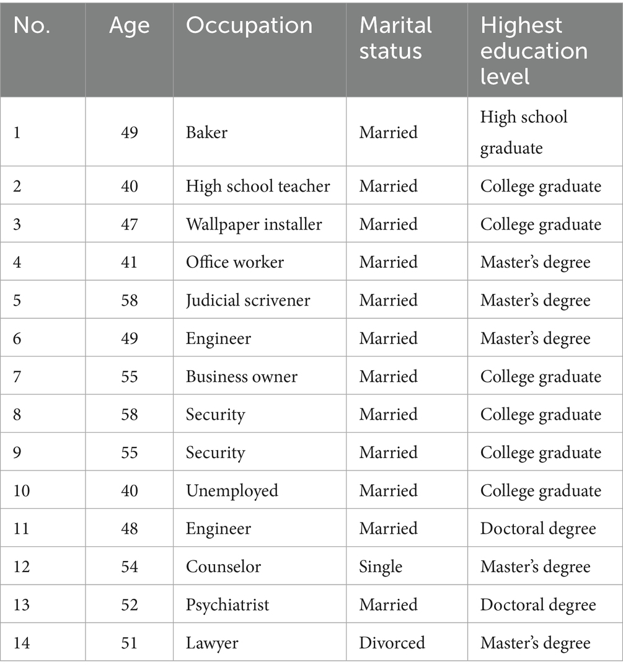
Task: Select the "Counselor" cell
Action: tap(223, 567)
